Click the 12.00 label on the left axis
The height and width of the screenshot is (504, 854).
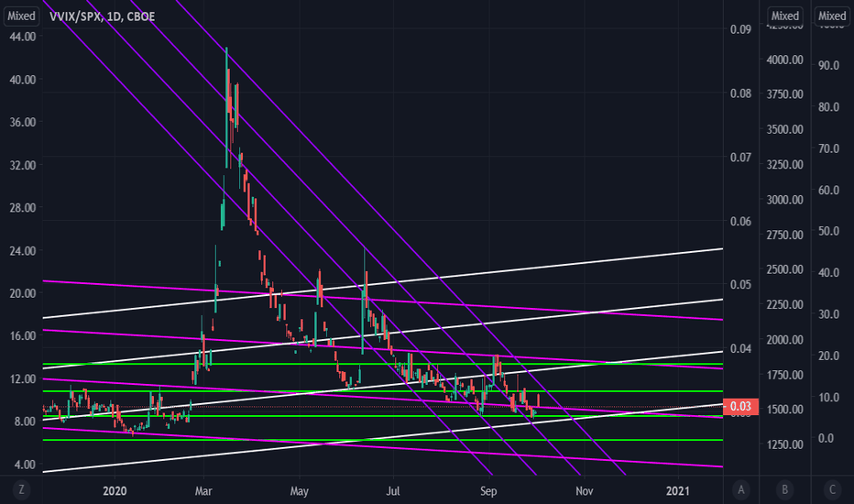pyautogui.click(x=23, y=378)
